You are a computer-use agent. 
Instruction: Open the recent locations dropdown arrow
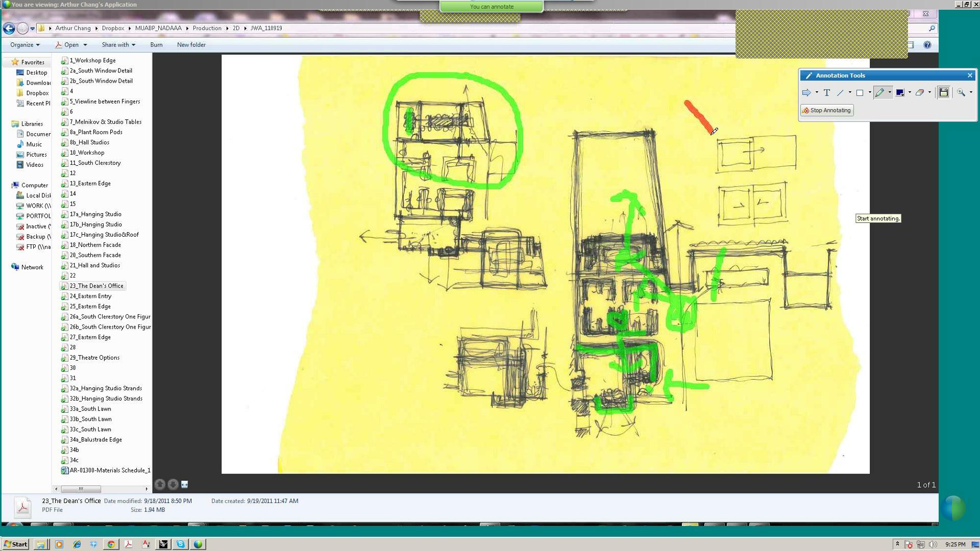click(x=33, y=29)
